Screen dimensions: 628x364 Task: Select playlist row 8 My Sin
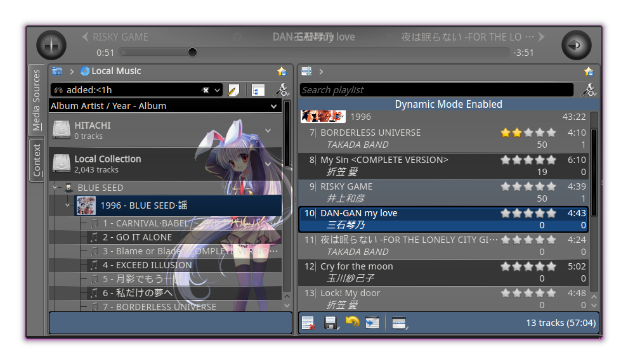(x=444, y=166)
